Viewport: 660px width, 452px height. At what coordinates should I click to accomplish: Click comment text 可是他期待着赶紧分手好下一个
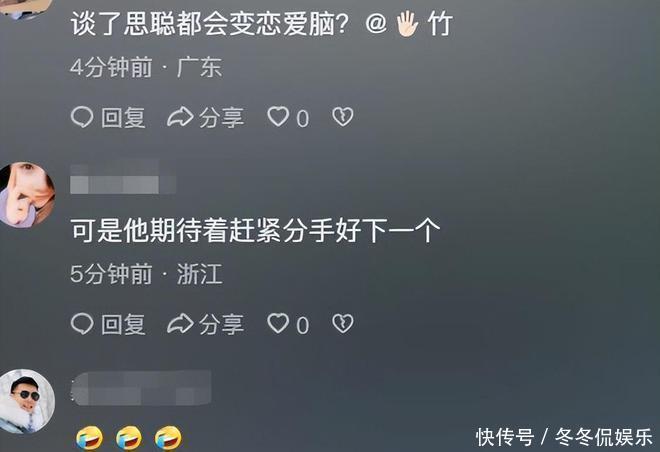coord(255,230)
